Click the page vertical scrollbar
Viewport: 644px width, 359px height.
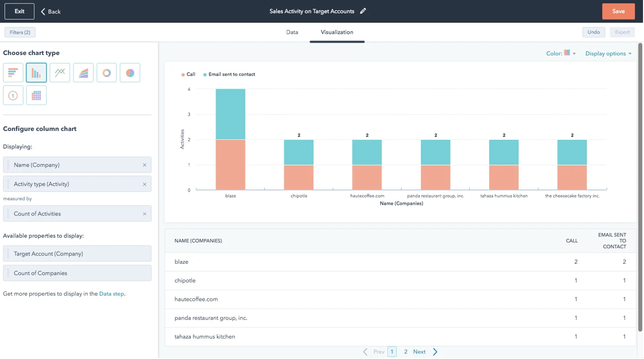click(640, 188)
